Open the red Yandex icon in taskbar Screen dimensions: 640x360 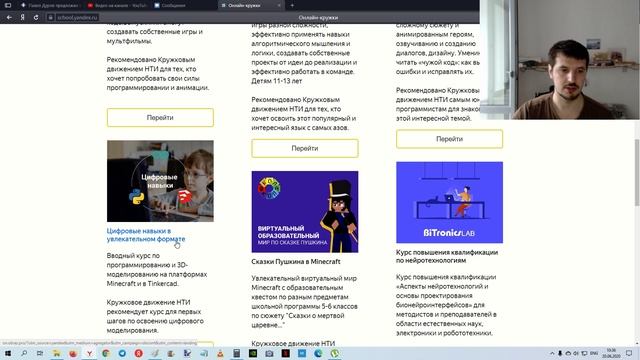point(138,353)
